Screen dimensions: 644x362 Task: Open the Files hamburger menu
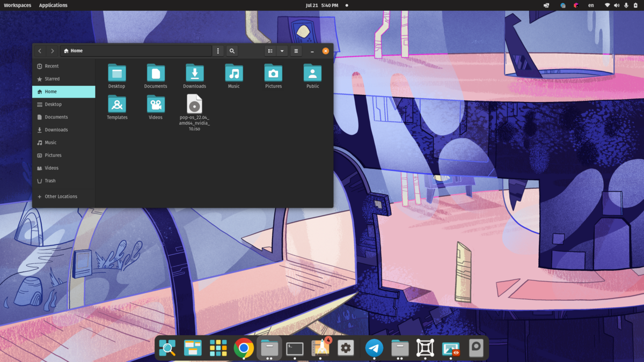click(296, 51)
